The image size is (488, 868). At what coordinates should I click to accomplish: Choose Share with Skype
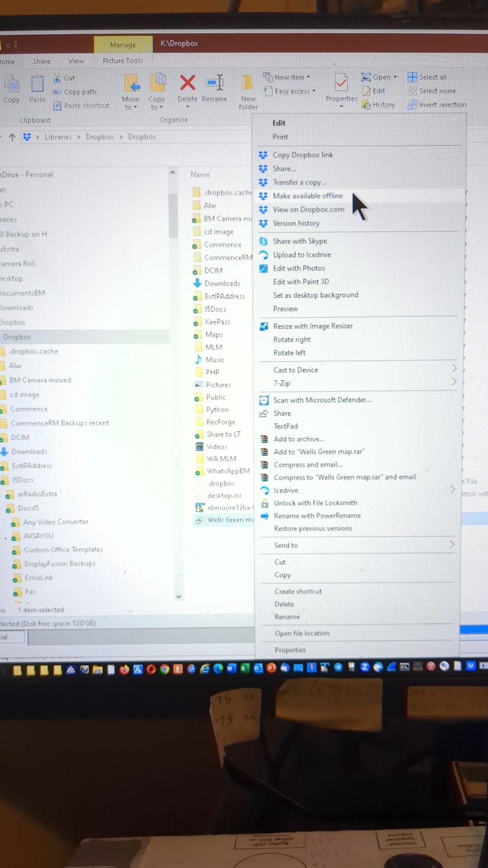(300, 241)
